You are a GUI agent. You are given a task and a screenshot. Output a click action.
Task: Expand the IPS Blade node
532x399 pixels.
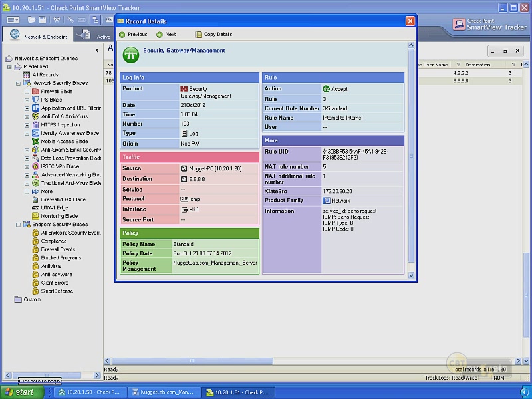click(27, 100)
